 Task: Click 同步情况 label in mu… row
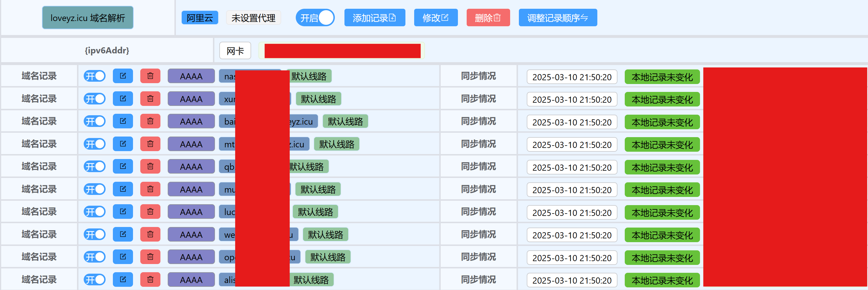pyautogui.click(x=478, y=189)
